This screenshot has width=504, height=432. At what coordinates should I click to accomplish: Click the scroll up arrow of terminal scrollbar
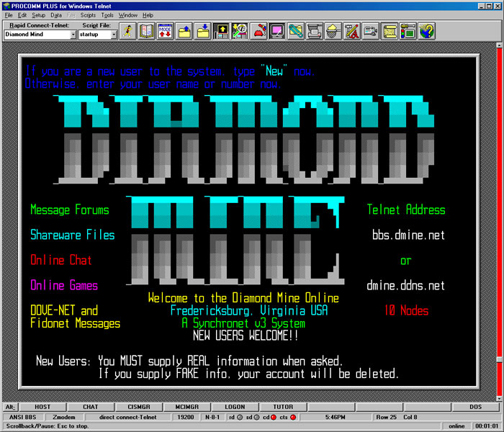click(499, 45)
